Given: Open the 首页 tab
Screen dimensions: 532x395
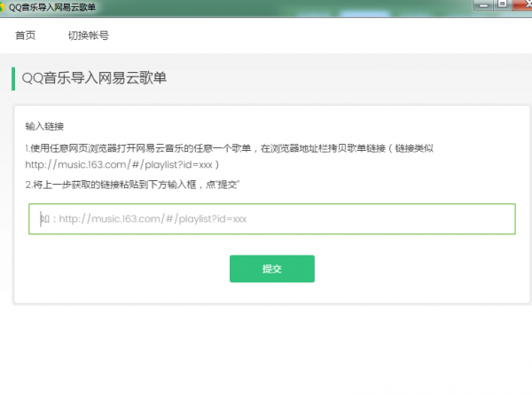Looking at the screenshot, I should [26, 36].
